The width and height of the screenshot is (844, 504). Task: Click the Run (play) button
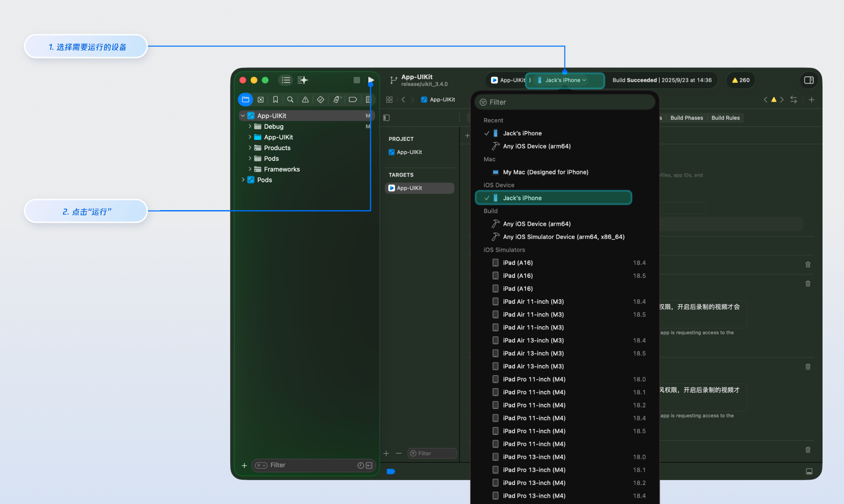[x=371, y=80]
